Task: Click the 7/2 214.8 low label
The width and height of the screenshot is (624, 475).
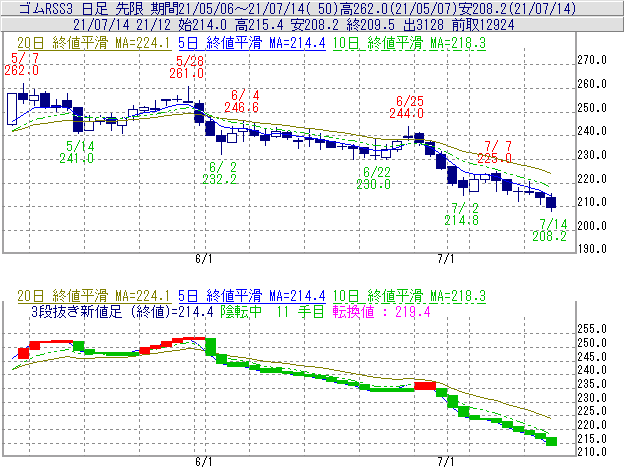Action: (462, 214)
